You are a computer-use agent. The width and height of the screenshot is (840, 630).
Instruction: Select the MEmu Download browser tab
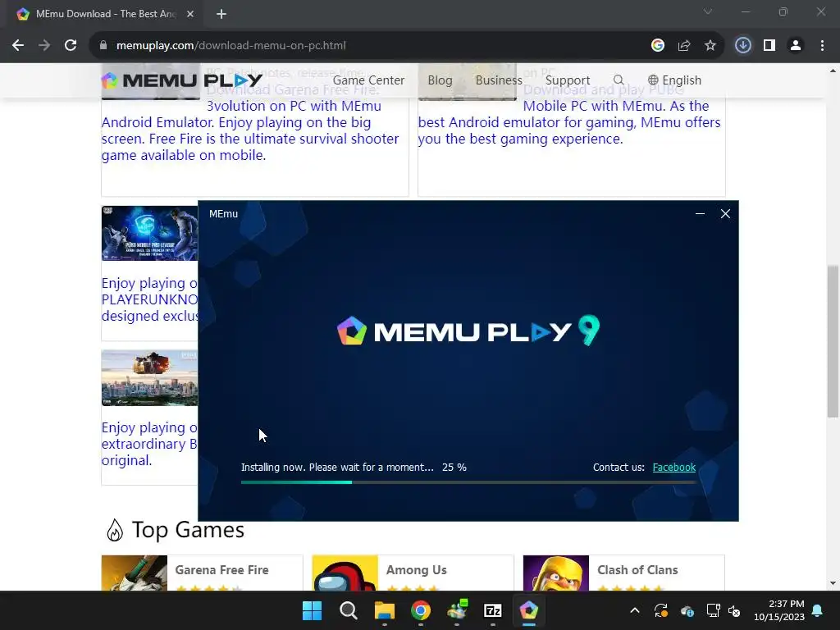pyautogui.click(x=105, y=14)
